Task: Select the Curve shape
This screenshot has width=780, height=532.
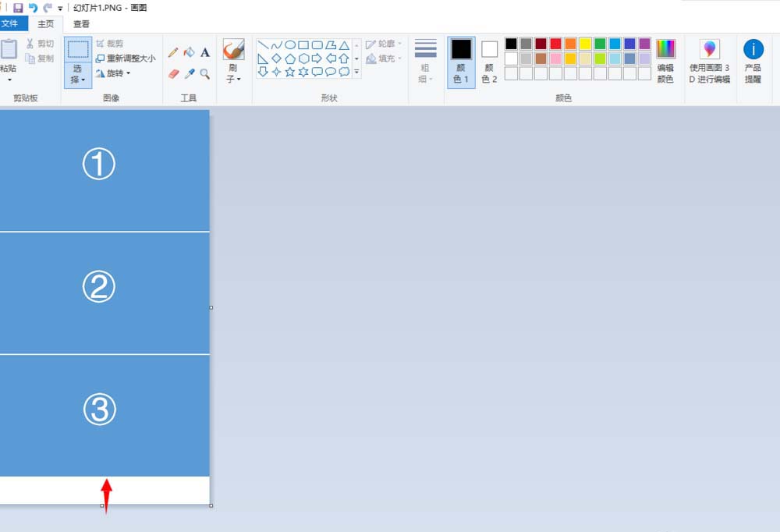Action: (277, 45)
